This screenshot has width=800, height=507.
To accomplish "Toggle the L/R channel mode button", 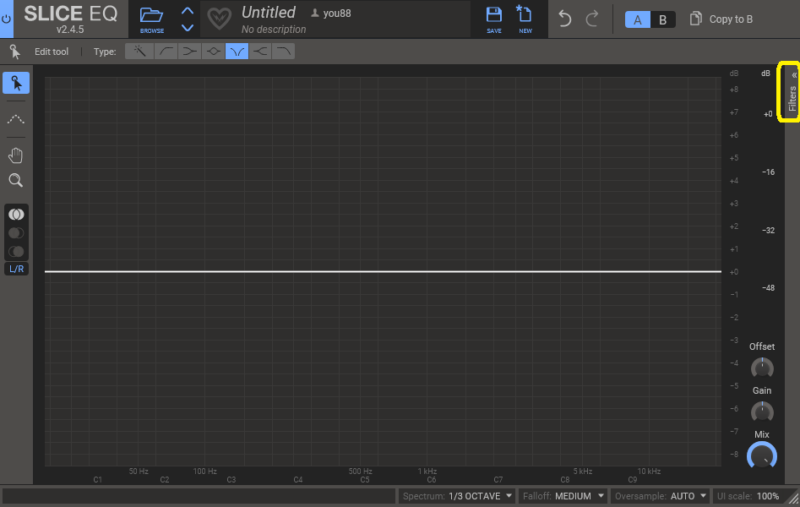I will [16, 269].
